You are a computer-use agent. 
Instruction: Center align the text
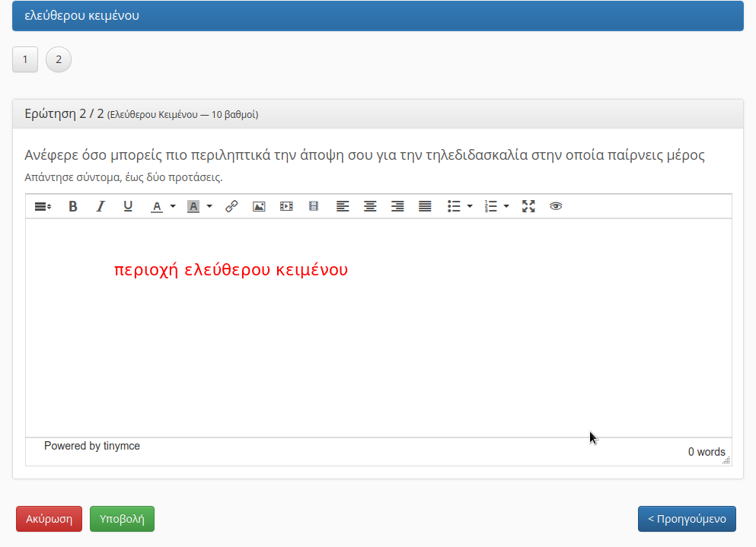pos(370,206)
